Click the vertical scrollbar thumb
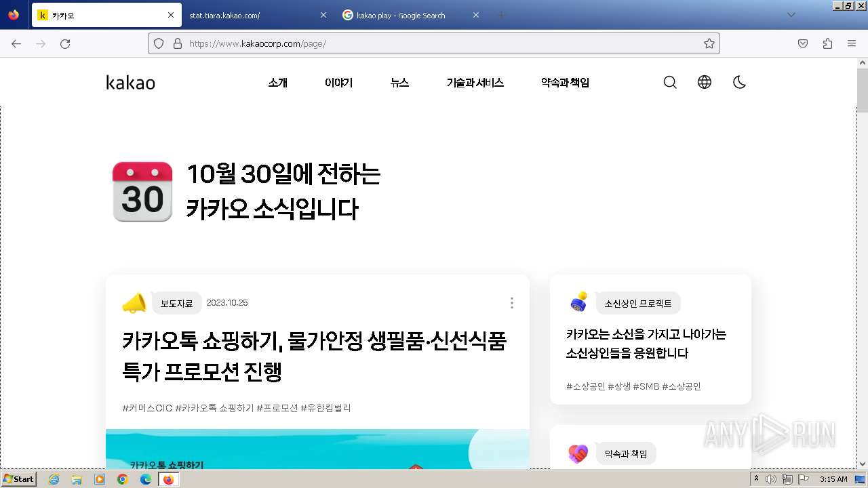 (863, 89)
